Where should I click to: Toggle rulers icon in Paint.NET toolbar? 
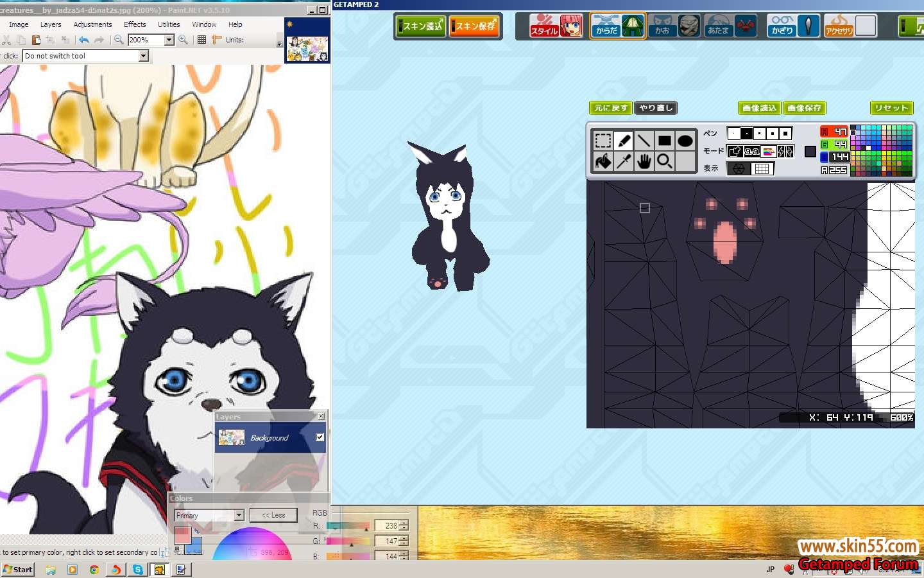tap(217, 40)
